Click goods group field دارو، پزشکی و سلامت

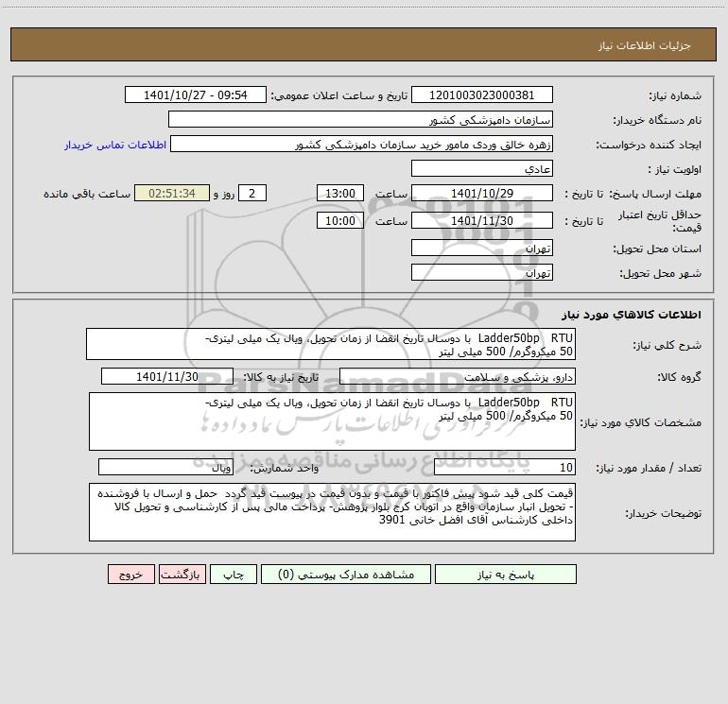pyautogui.click(x=458, y=377)
